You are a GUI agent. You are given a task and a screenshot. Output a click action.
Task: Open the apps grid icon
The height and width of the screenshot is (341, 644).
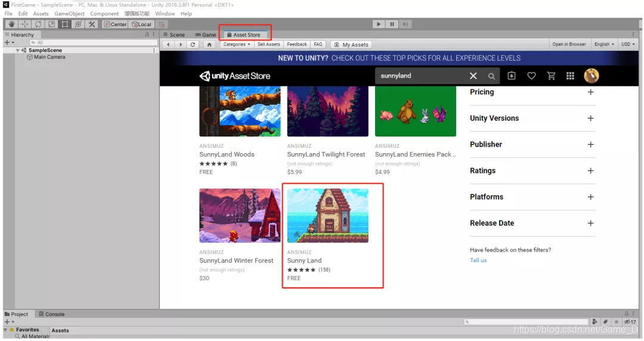(570, 76)
